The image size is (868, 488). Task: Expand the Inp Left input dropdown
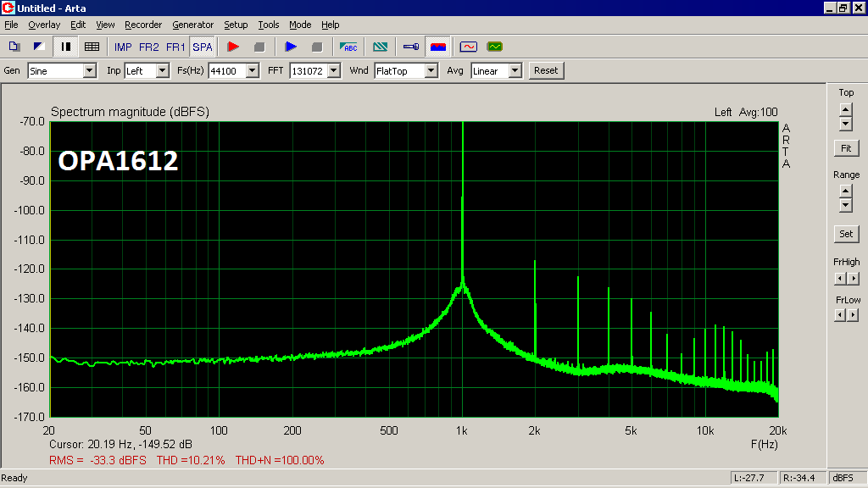(x=162, y=71)
